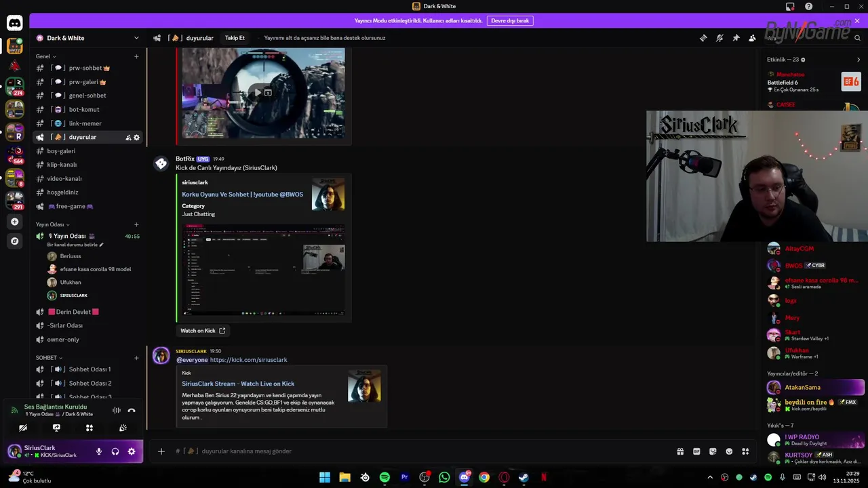Add channel plus next to SOHBET
Screen dimensions: 868x488
[136, 358]
